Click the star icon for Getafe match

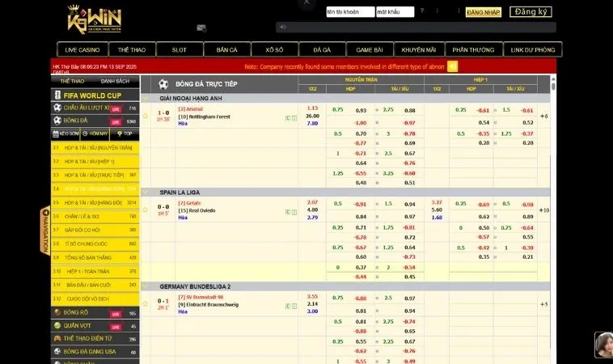pyautogui.click(x=146, y=210)
